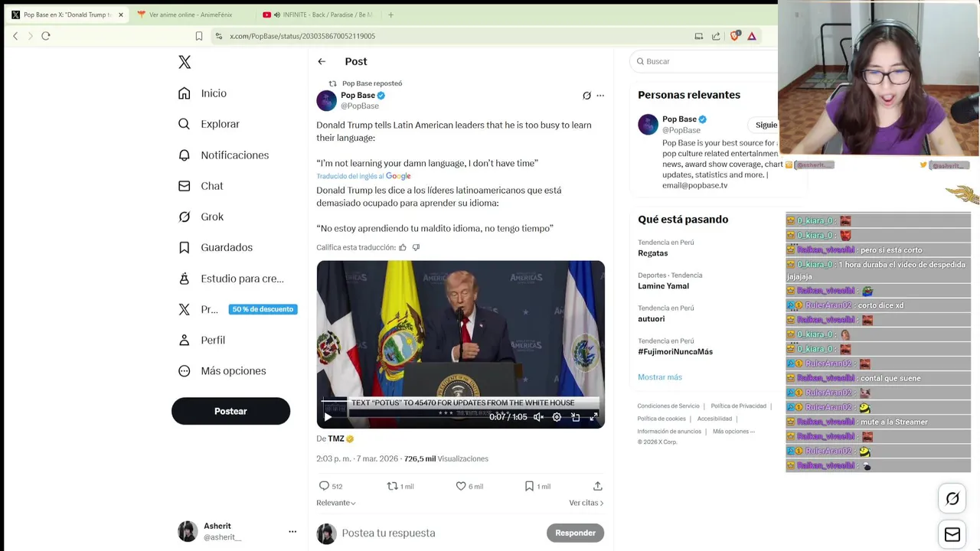Go back with the Post back arrow
The width and height of the screenshot is (980, 551).
tap(322, 61)
